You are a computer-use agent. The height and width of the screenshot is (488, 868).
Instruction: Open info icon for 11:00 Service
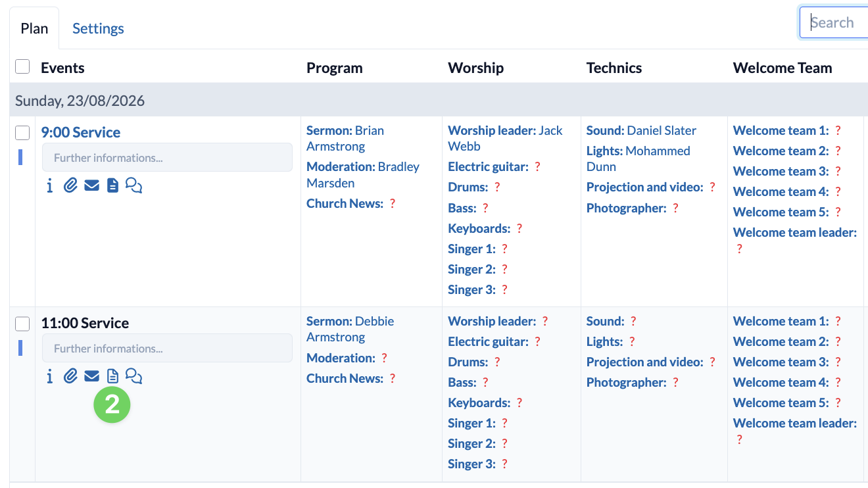[x=50, y=376]
